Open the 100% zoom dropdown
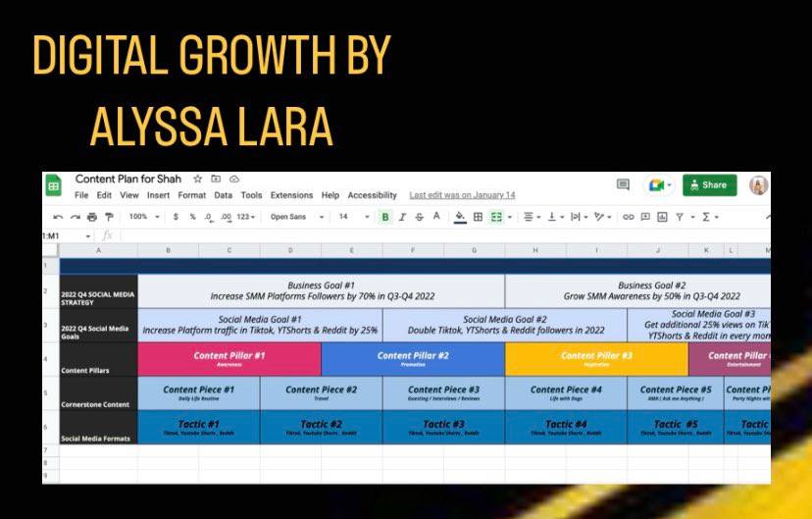 [x=144, y=217]
